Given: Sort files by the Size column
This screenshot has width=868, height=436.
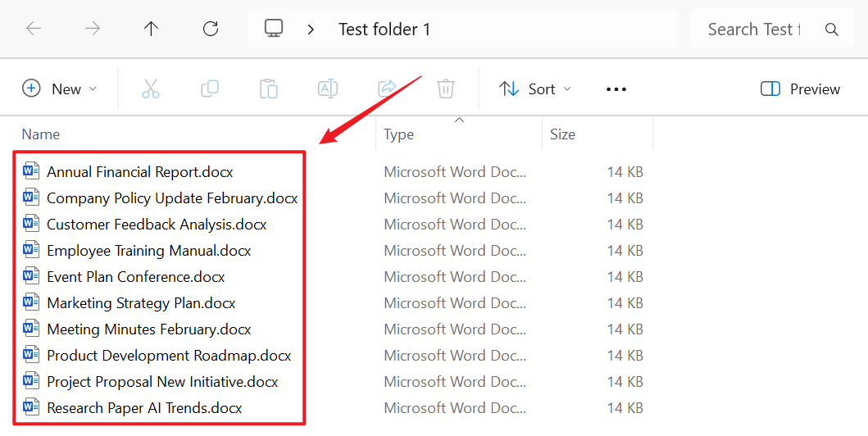Looking at the screenshot, I should pos(562,134).
